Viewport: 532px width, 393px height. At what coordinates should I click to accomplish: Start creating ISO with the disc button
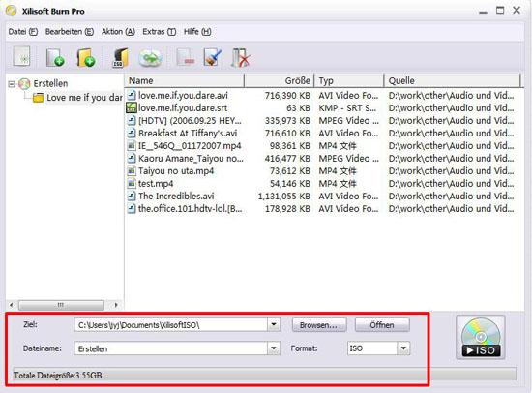[x=481, y=337]
